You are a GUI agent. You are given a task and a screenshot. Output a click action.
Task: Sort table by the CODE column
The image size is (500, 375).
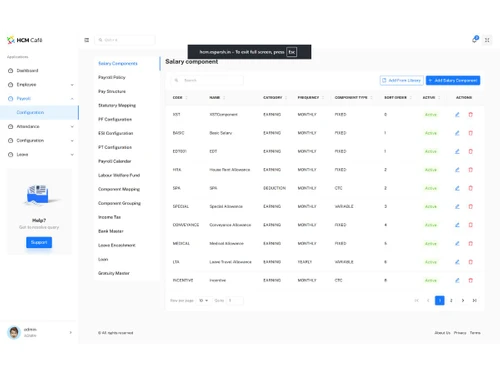click(180, 98)
